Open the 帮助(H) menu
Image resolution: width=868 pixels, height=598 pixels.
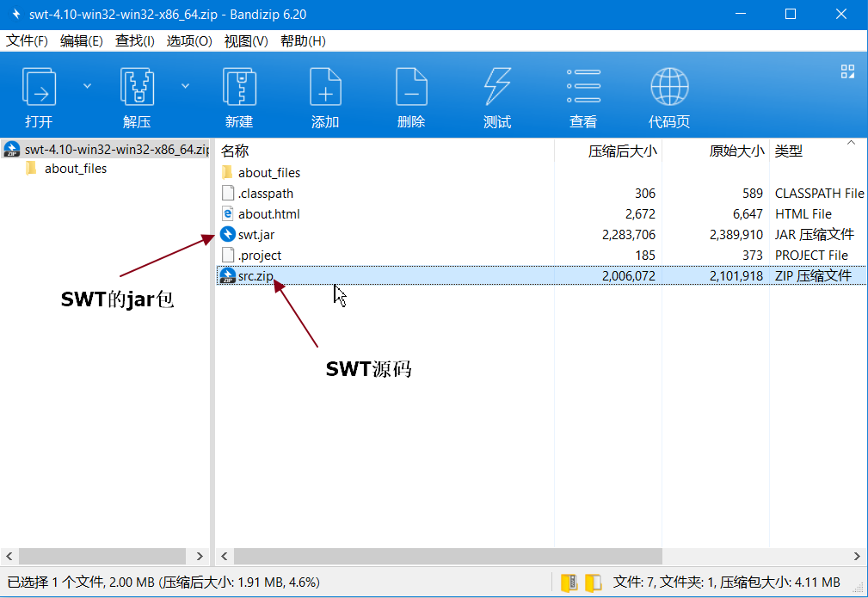pos(303,41)
